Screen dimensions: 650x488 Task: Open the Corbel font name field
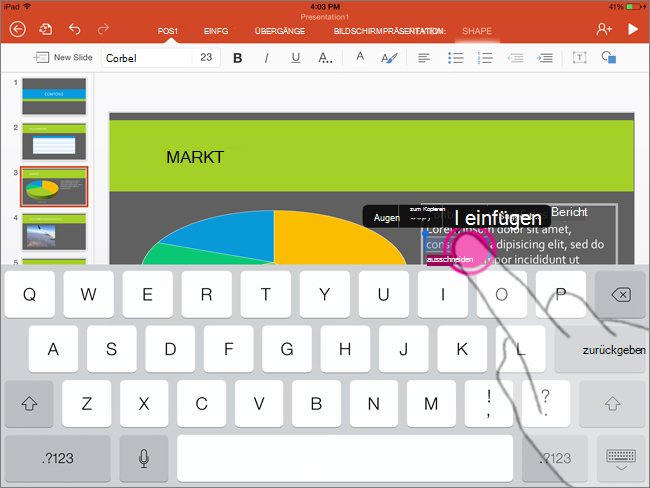(x=147, y=58)
